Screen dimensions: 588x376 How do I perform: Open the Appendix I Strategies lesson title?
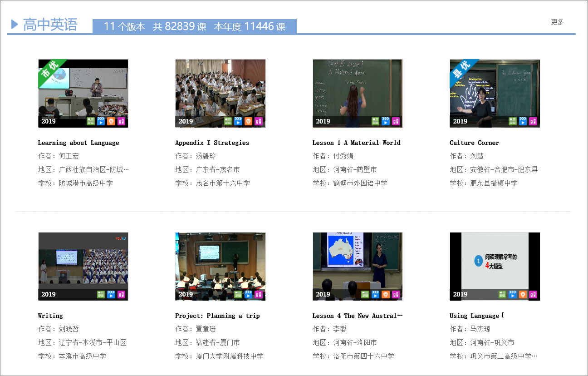pos(212,143)
